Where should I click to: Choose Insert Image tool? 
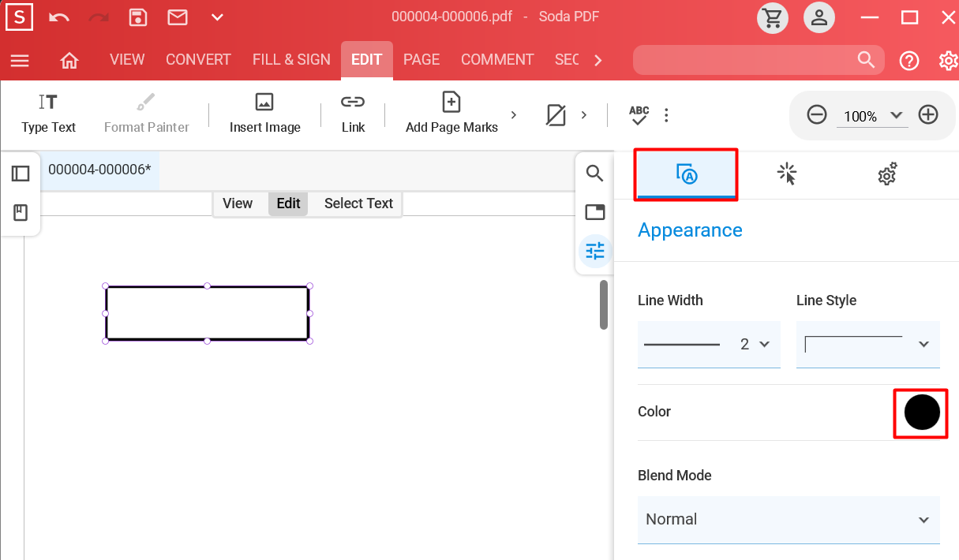click(265, 114)
